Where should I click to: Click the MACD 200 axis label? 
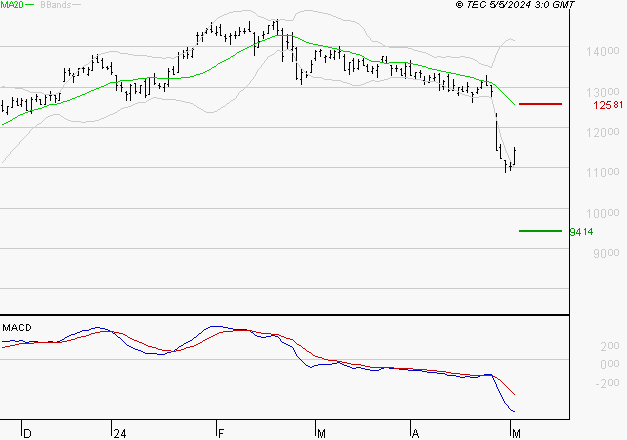[610, 346]
